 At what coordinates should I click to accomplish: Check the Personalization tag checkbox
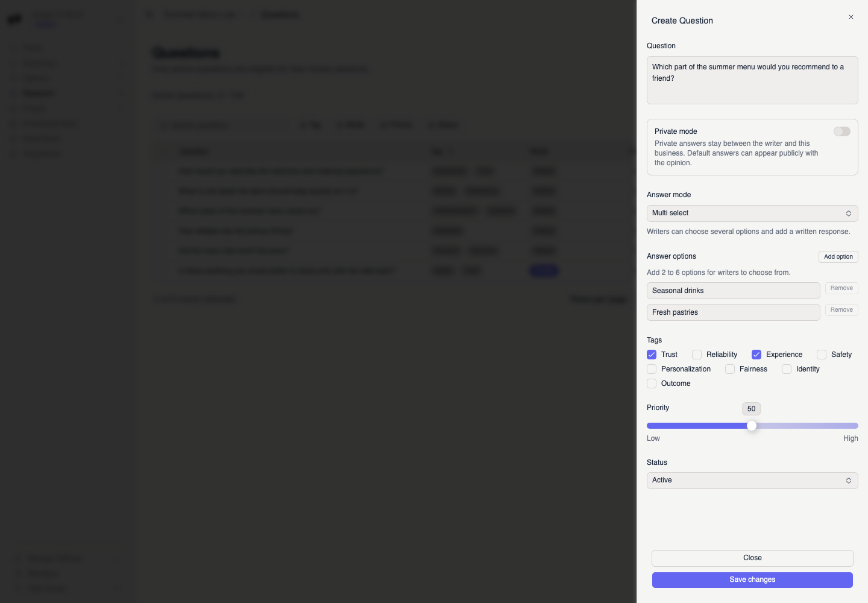(x=652, y=369)
